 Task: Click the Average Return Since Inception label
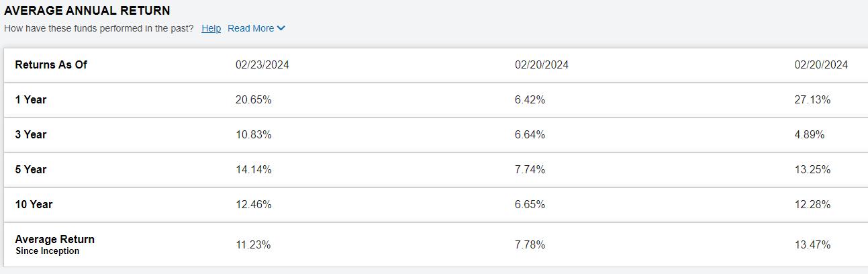[x=54, y=244]
